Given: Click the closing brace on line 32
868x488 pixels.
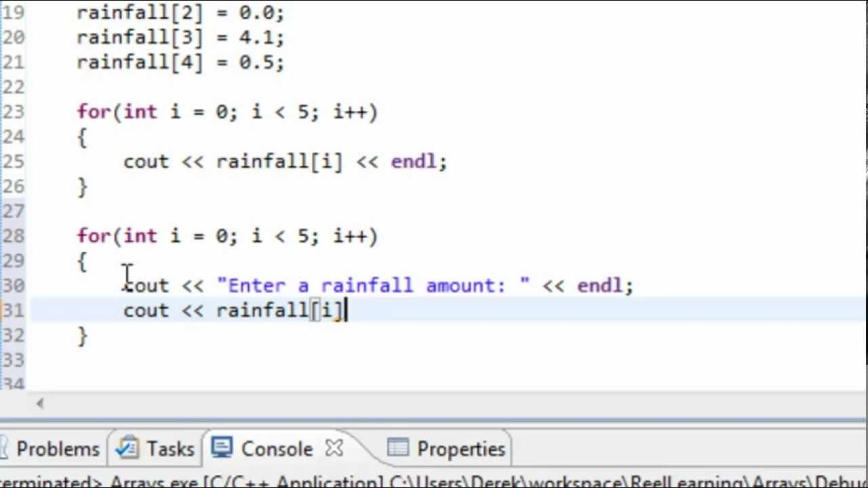Looking at the screenshot, I should 83,336.
